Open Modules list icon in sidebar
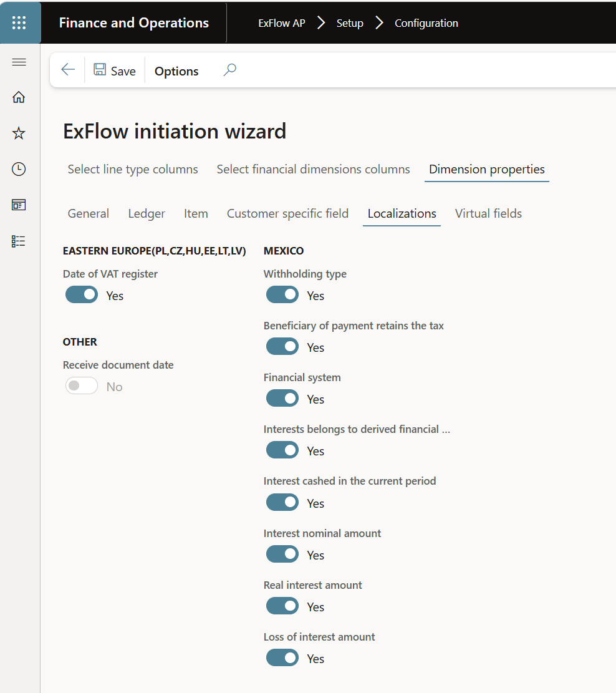 click(x=19, y=241)
